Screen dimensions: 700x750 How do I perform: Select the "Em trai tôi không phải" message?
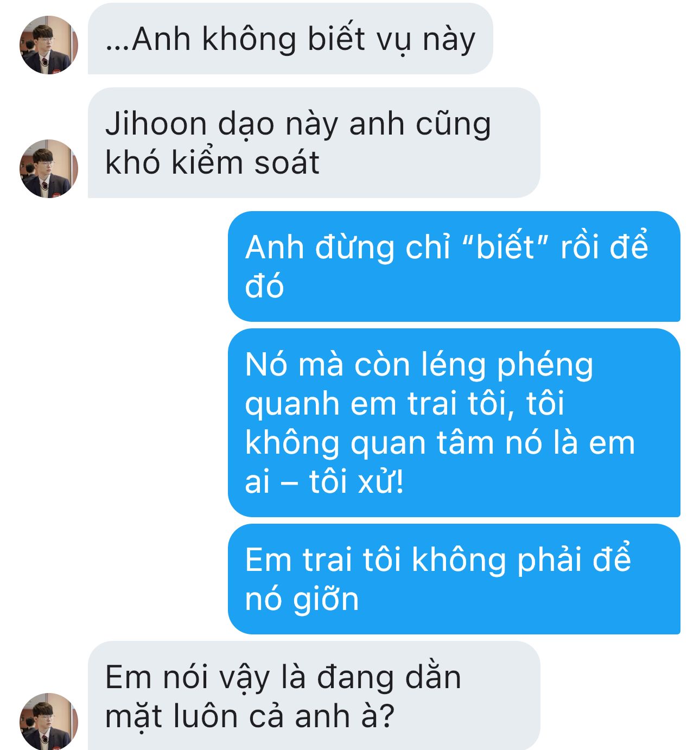(x=454, y=579)
